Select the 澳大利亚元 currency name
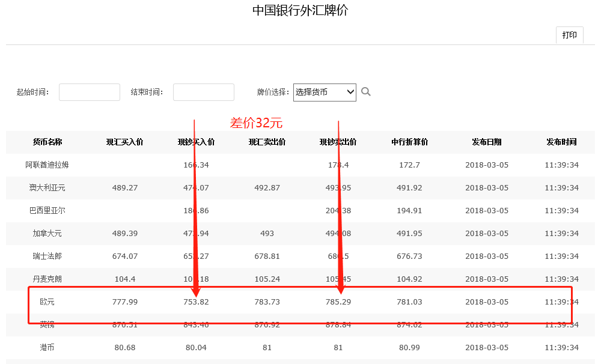The width and height of the screenshot is (610, 364). pos(47,188)
